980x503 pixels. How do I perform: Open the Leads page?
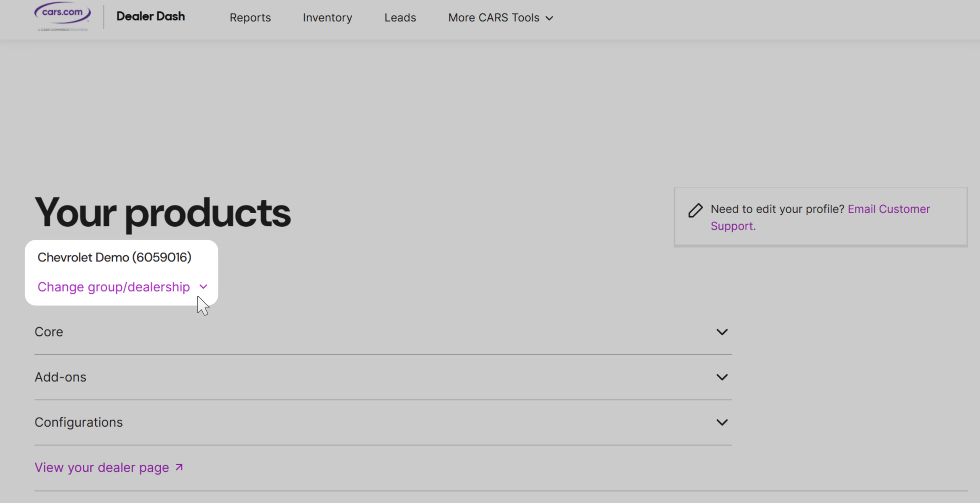pos(400,18)
